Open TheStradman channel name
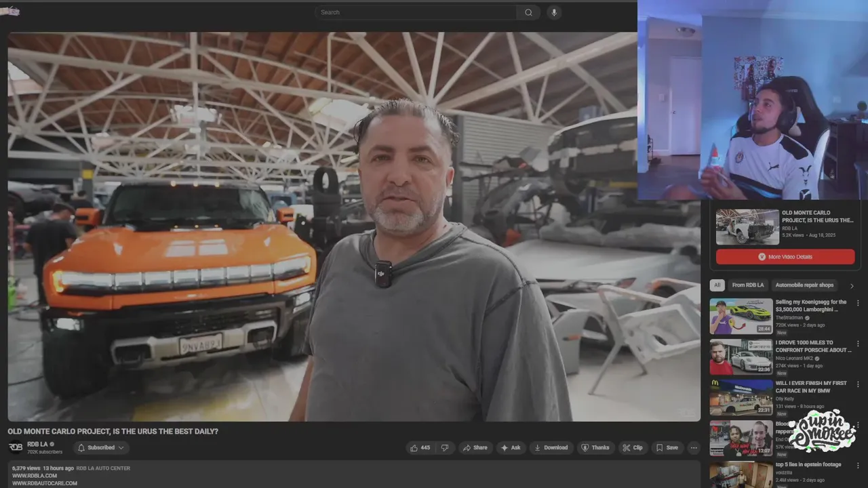This screenshot has height=488, width=868. click(789, 318)
